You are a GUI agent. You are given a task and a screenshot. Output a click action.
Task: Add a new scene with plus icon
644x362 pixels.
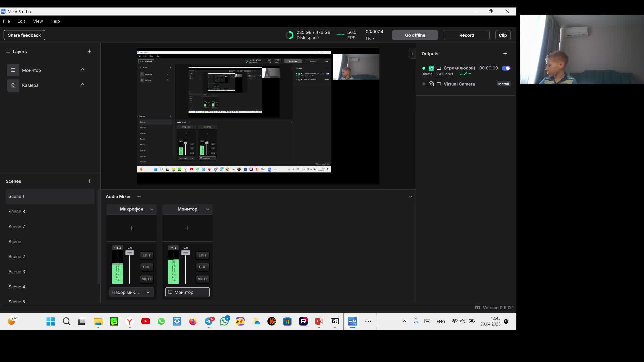[x=89, y=181]
